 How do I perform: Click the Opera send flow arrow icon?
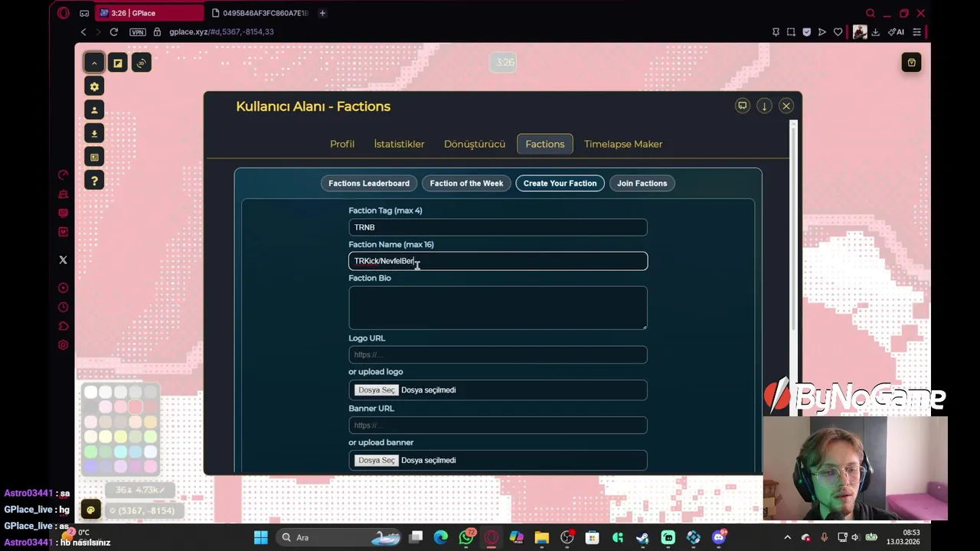(x=822, y=32)
